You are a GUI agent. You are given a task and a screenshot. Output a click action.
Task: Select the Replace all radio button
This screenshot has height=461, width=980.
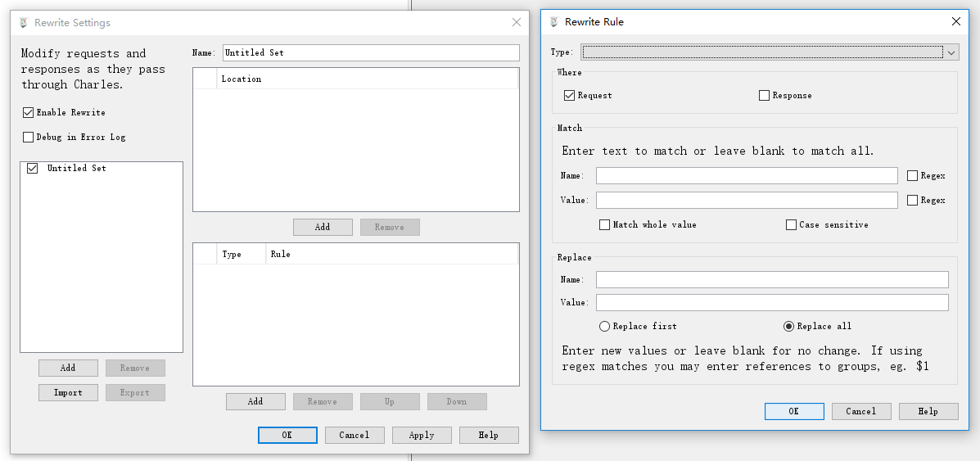(788, 326)
